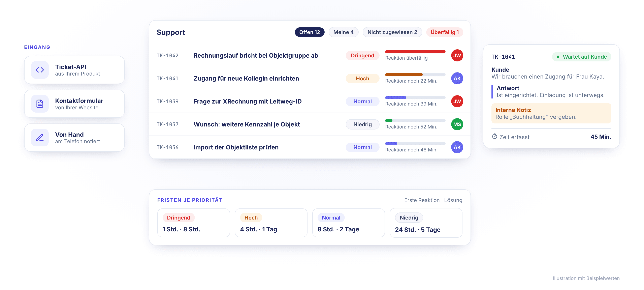Click the Kontaktformular document icon
The height and width of the screenshot is (290, 644).
point(40,104)
